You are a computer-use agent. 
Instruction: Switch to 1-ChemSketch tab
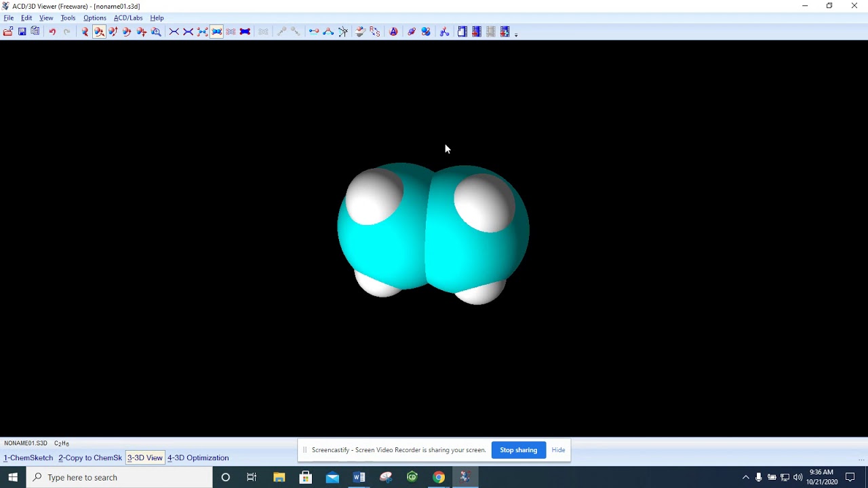point(28,458)
